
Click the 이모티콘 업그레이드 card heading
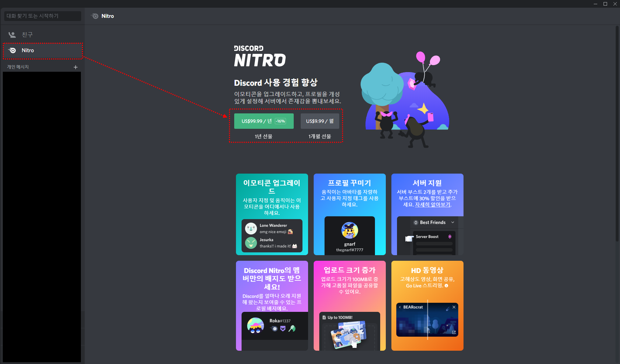point(272,187)
